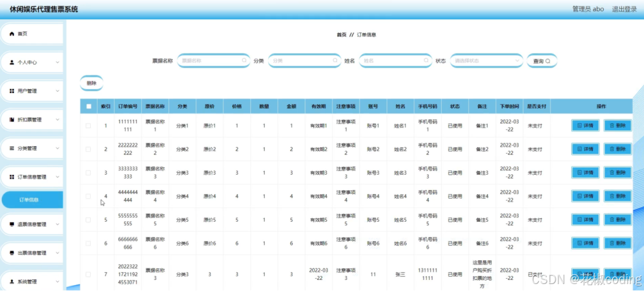This screenshot has width=644, height=291.
Task: Expand 退票信息管理 chevron
Action: [x=58, y=225]
